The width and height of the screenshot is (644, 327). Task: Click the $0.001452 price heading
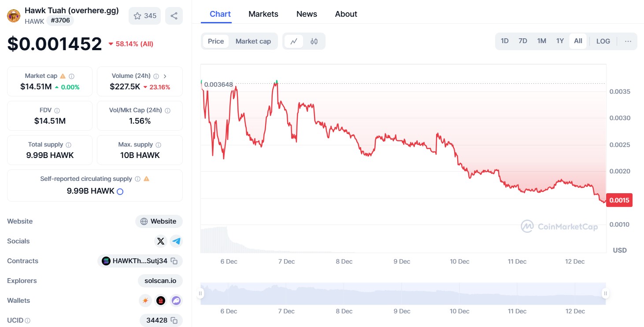(x=55, y=44)
